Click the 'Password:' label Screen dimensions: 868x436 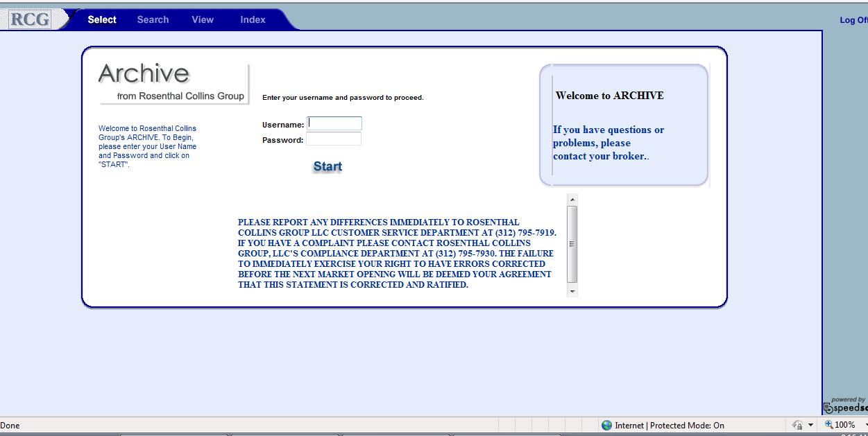(283, 140)
